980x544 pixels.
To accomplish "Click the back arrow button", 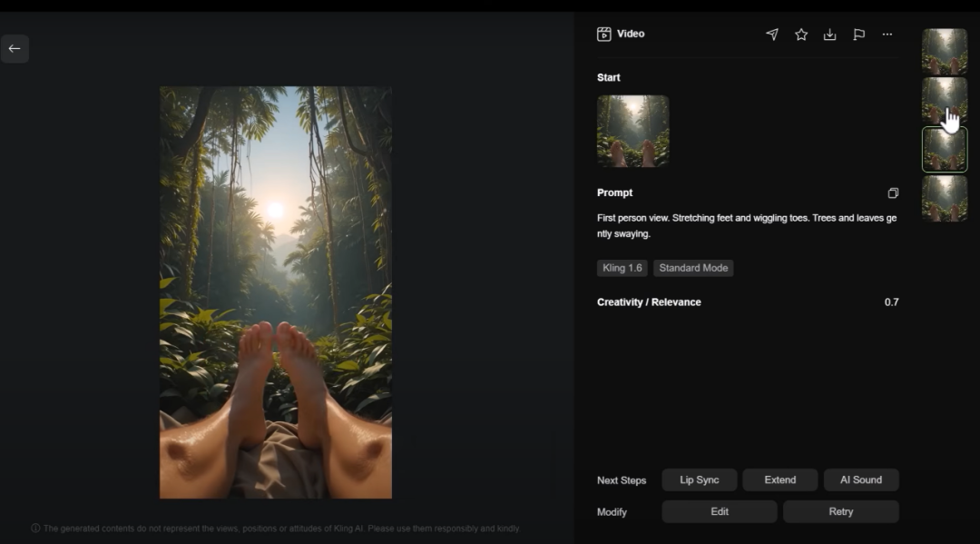I will 15,49.
